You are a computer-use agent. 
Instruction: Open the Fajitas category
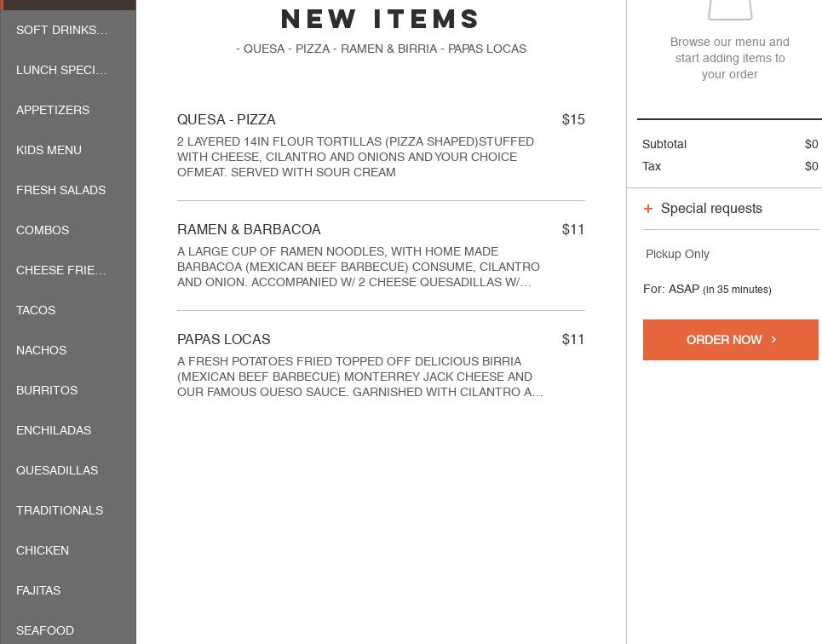tap(38, 590)
